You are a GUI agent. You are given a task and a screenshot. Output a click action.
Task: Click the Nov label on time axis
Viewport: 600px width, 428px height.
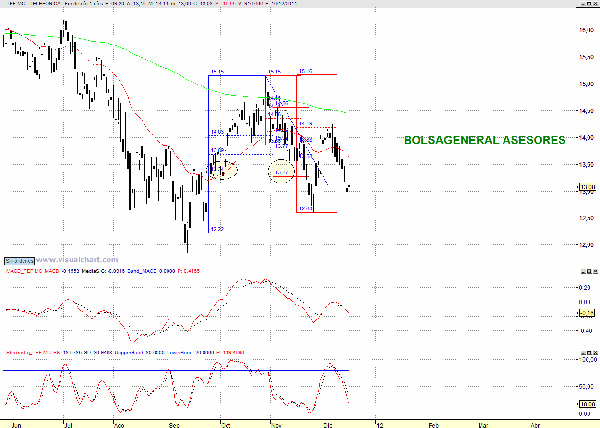coord(276,425)
